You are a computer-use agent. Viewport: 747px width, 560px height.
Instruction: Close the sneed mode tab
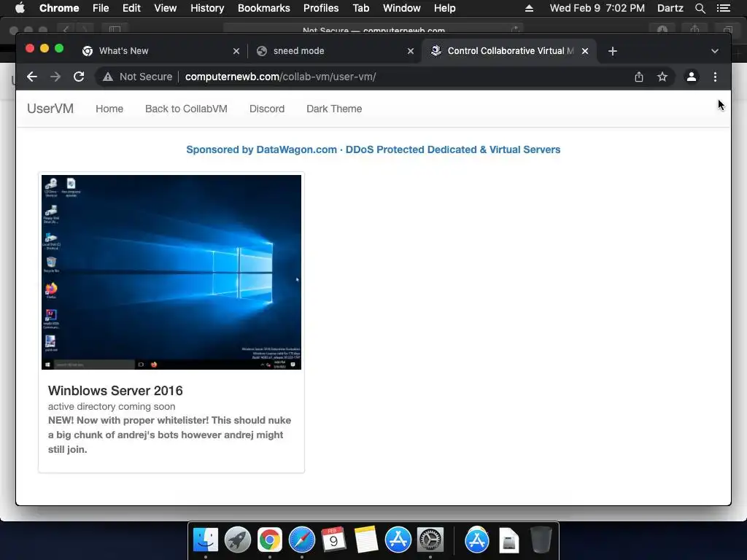(x=411, y=51)
